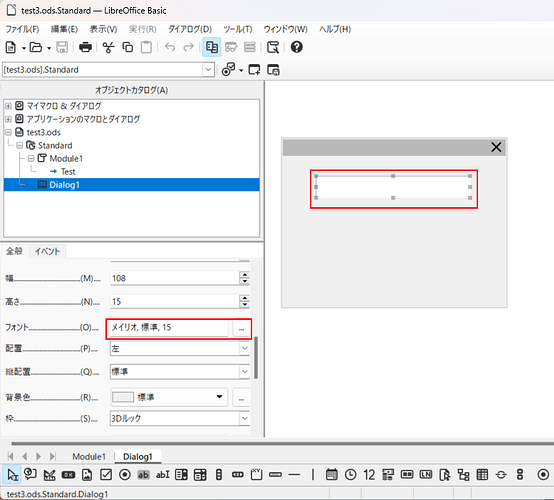Select the numeric field 12 control

(369, 475)
